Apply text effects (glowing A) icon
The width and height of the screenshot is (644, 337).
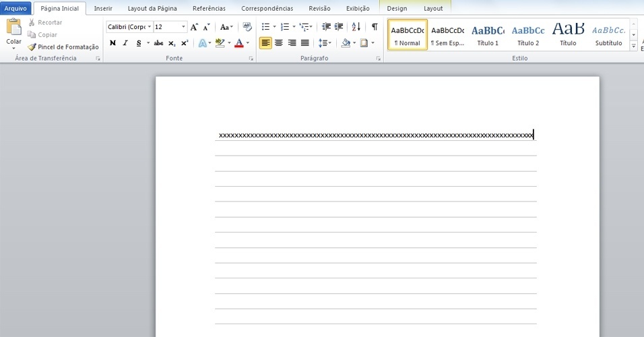tap(203, 42)
